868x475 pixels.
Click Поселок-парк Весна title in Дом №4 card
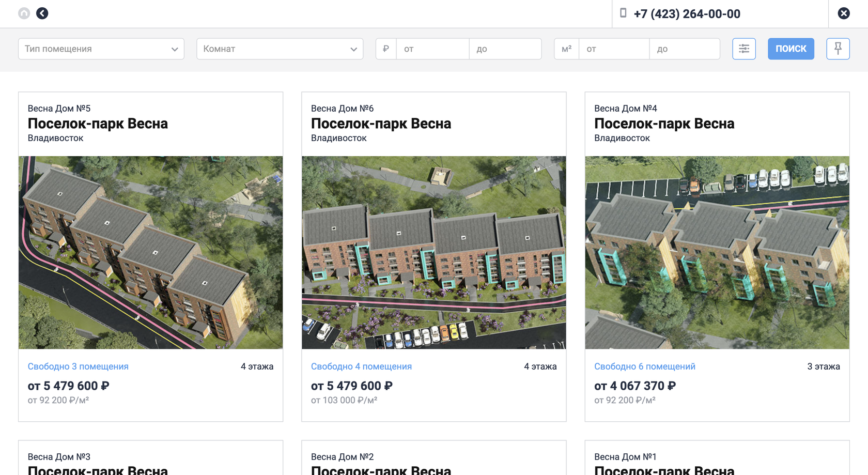664,124
